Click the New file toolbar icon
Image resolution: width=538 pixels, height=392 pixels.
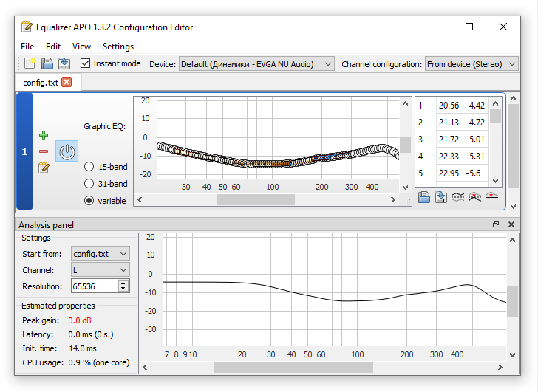tap(30, 63)
